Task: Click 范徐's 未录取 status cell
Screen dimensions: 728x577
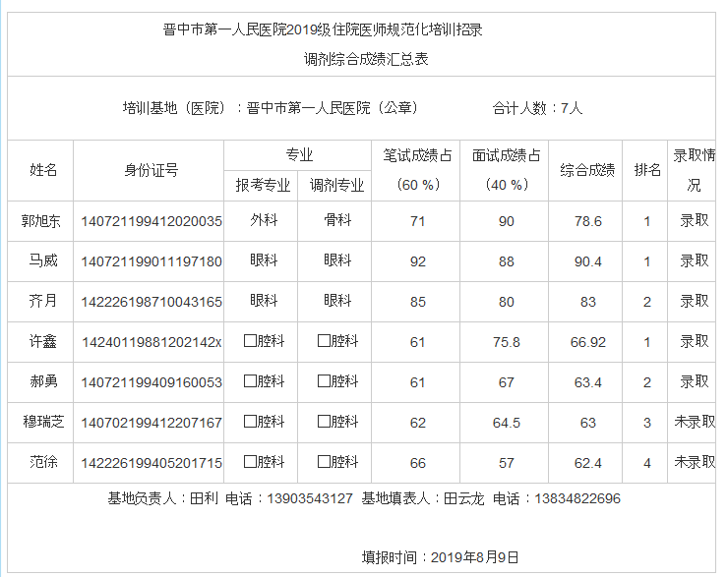Action: click(694, 462)
